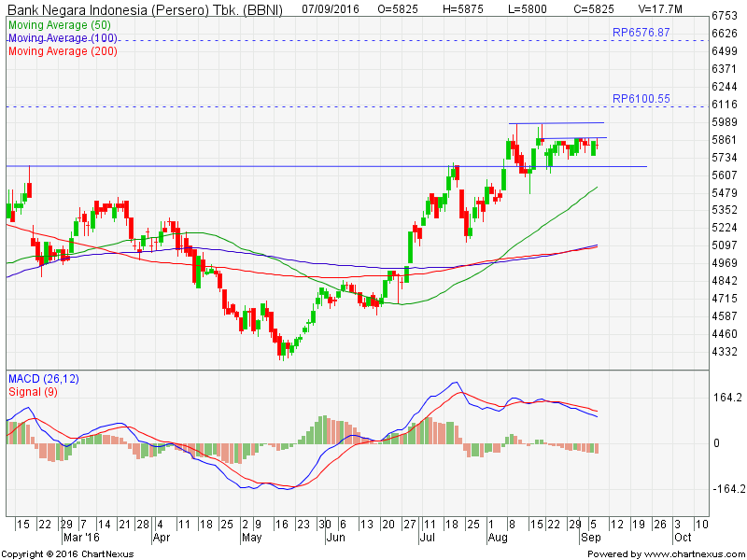Click the V=17.7M volume value

[x=660, y=9]
